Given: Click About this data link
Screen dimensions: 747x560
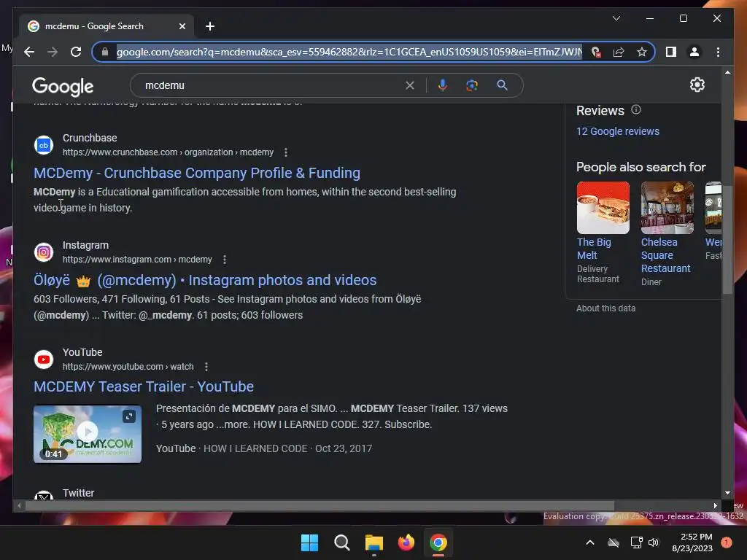Looking at the screenshot, I should [605, 308].
